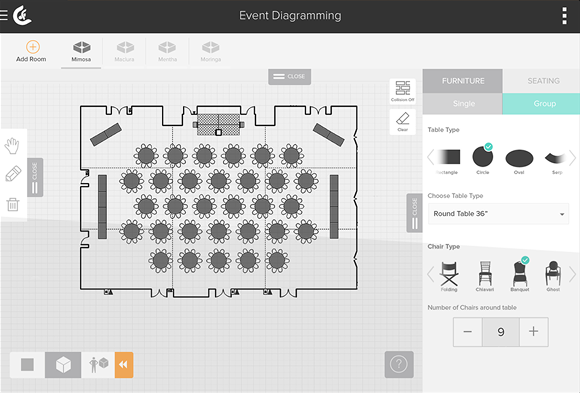Open the FURNITURE tab
The image size is (580, 393).
(463, 81)
